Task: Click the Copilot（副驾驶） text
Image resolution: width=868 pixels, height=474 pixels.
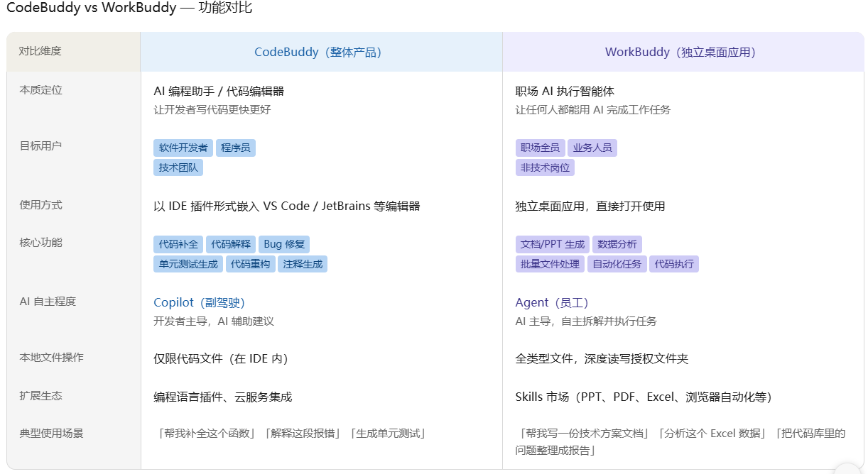Action: (x=200, y=302)
